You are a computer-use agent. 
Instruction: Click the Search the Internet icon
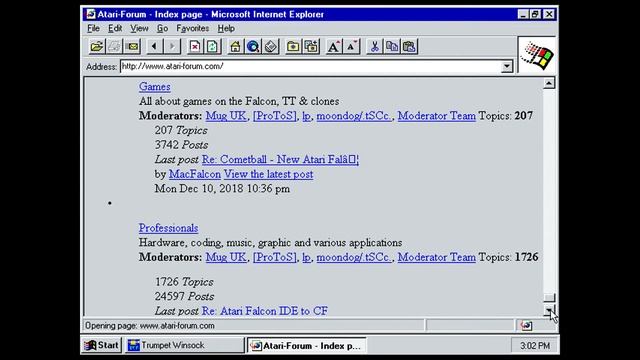tap(253, 47)
